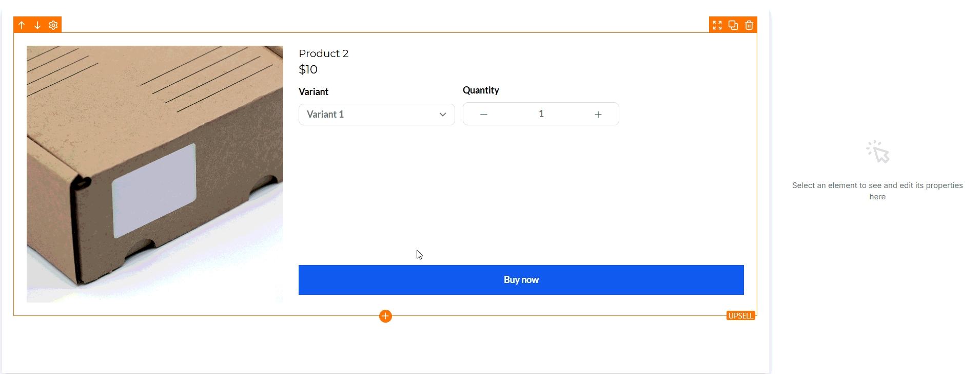Viewport: 980px width, 374px height.
Task: Click the expand fullscreen icon
Action: [717, 25]
